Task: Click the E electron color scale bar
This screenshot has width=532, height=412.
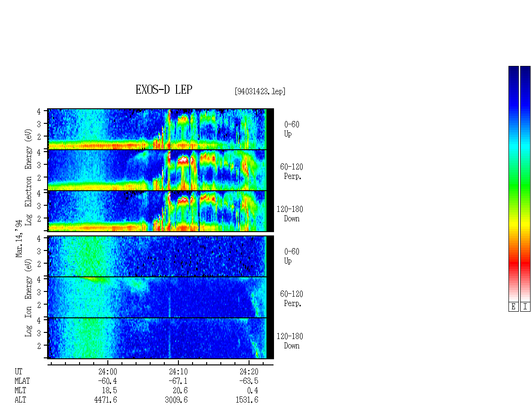Action: point(513,184)
